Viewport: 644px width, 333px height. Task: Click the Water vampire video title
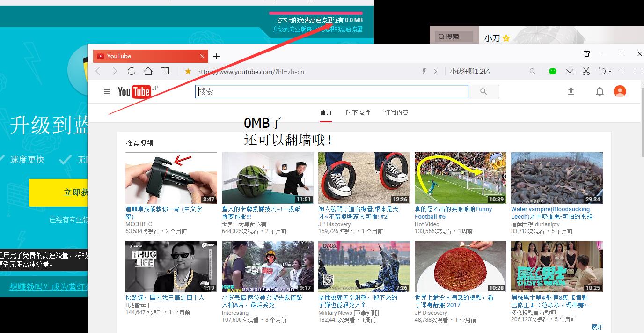coord(552,213)
